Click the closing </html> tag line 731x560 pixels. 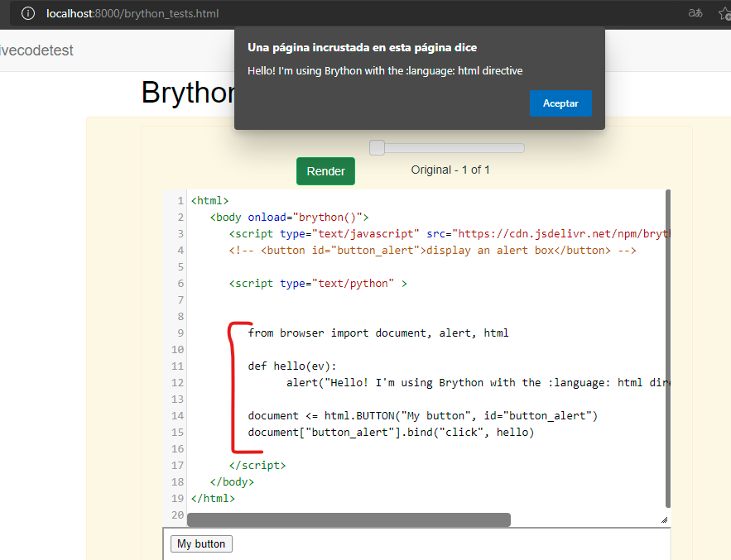pos(213,499)
